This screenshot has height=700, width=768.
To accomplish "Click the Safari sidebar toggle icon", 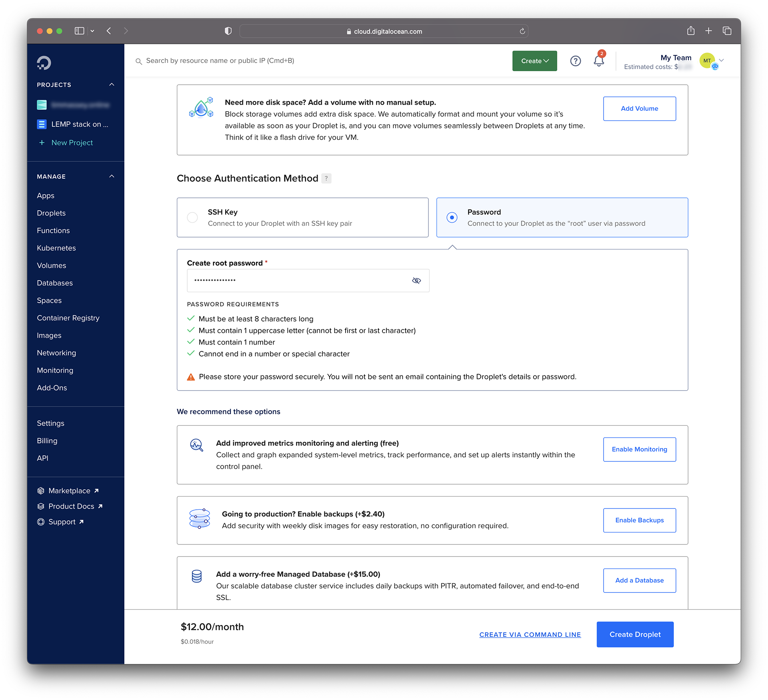I will point(80,31).
